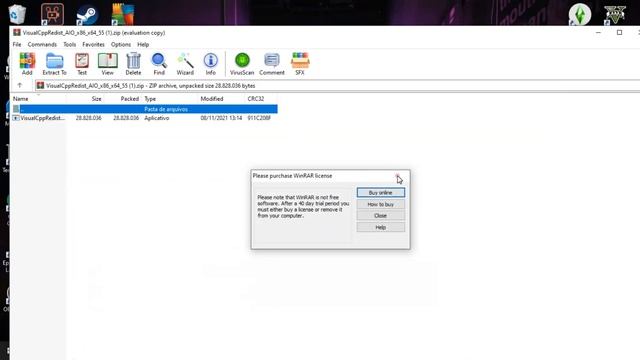The image size is (640, 360).
Task: Sort by the Name column header
Action: [x=20, y=99]
